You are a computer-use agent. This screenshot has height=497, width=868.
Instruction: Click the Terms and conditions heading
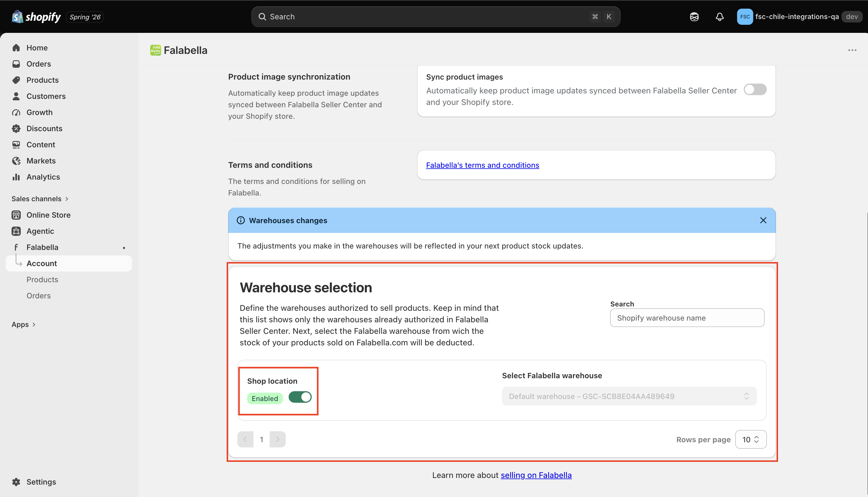click(270, 165)
